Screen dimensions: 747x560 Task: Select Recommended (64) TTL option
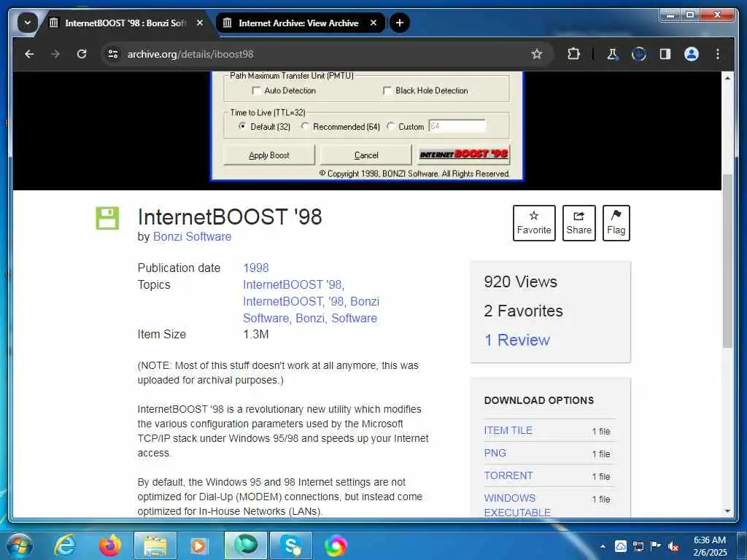[x=305, y=126]
